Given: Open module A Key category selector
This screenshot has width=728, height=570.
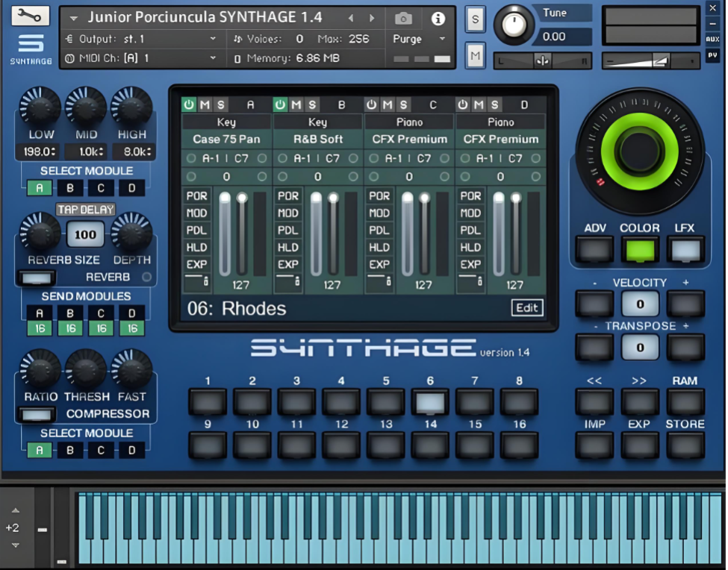Looking at the screenshot, I should click(226, 122).
